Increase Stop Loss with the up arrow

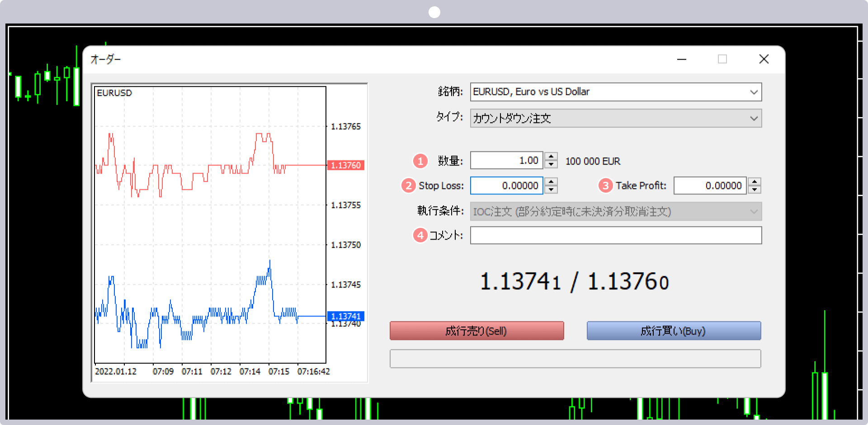551,181
